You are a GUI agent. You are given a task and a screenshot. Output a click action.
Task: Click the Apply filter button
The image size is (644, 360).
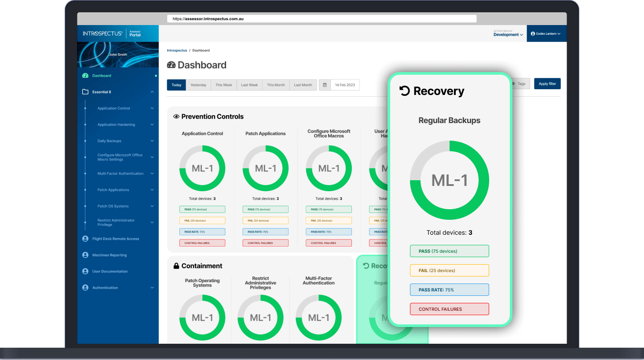coord(547,84)
